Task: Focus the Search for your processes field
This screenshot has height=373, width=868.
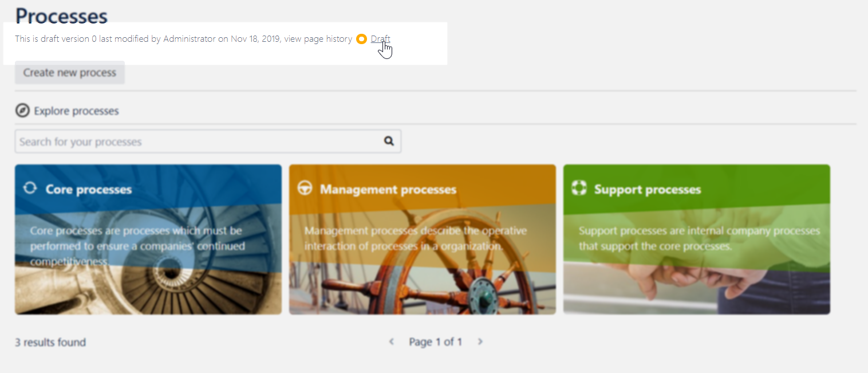Action: point(195,142)
